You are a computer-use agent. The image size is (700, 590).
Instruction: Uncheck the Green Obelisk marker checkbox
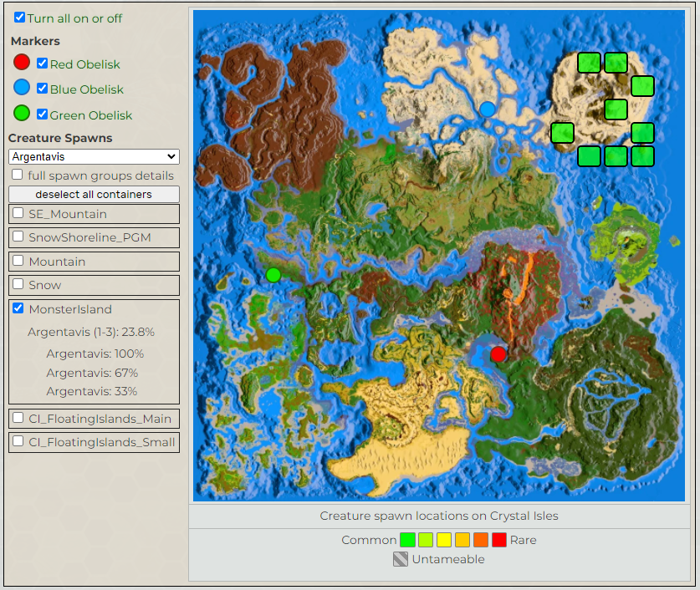(x=43, y=114)
